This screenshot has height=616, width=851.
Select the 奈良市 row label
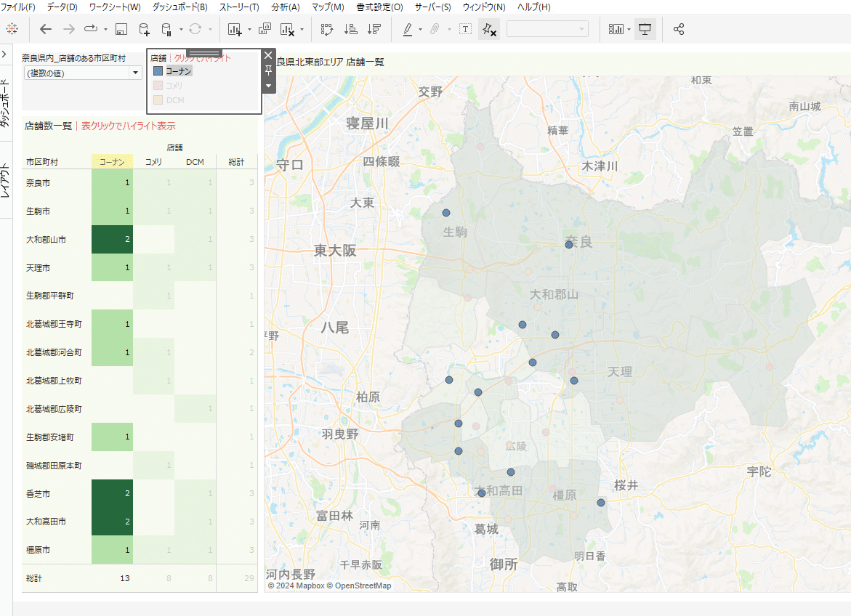coord(38,183)
